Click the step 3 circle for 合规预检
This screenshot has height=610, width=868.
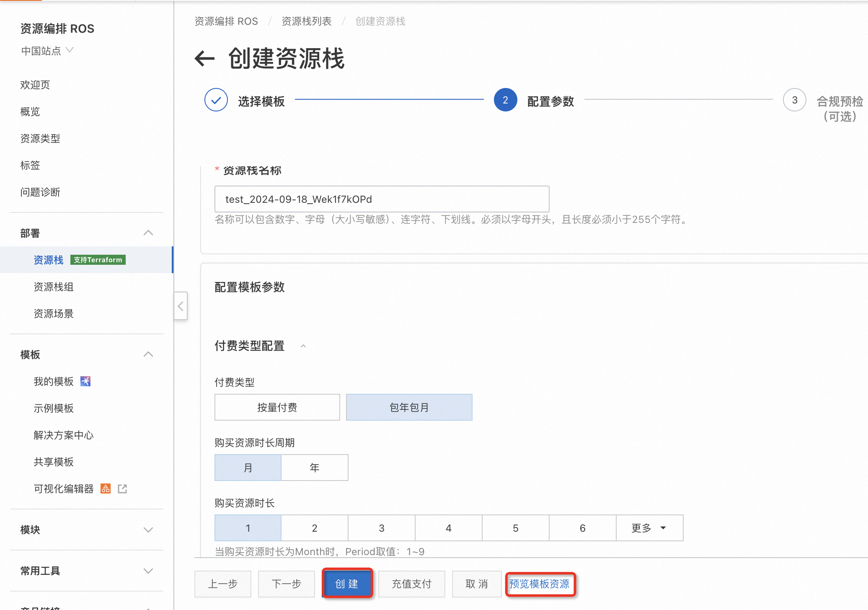pos(794,100)
